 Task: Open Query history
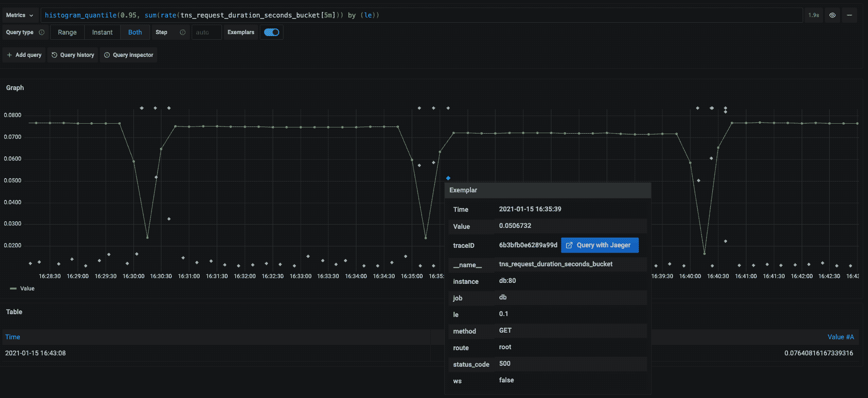[73, 55]
